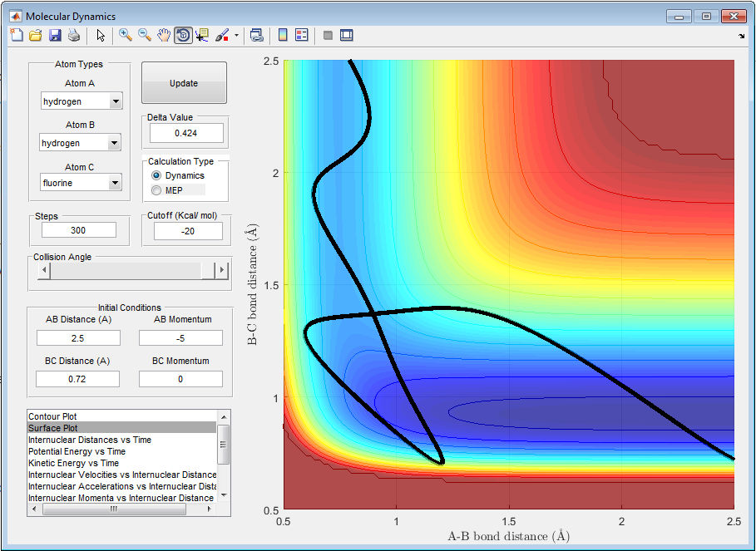Screen dimensions: 756x551
Task: Expand the Atom C fluorine dropdown
Action: 116,183
